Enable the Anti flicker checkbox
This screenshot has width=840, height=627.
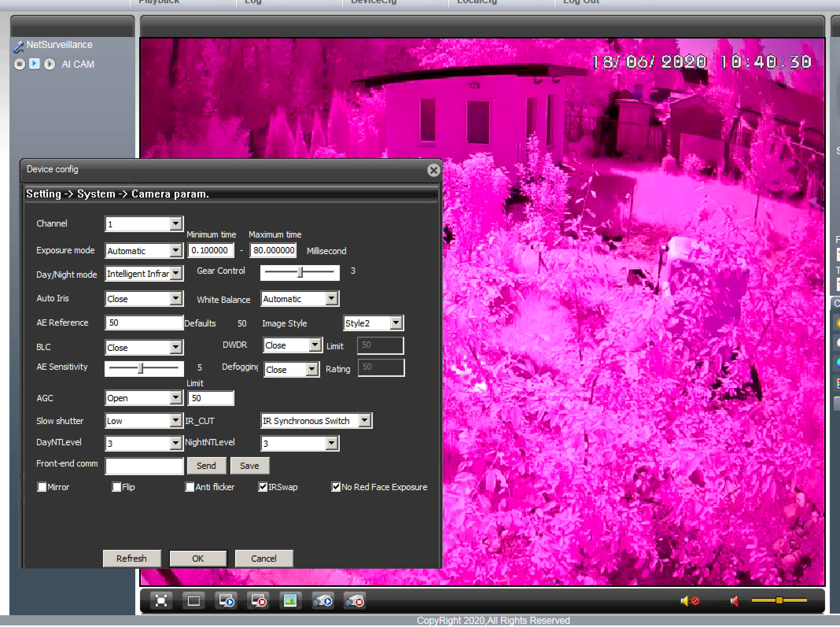coord(190,487)
